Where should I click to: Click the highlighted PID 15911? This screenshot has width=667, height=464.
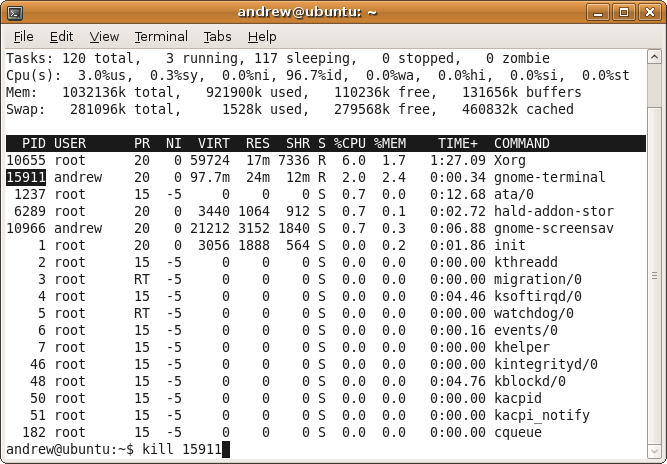(26, 177)
